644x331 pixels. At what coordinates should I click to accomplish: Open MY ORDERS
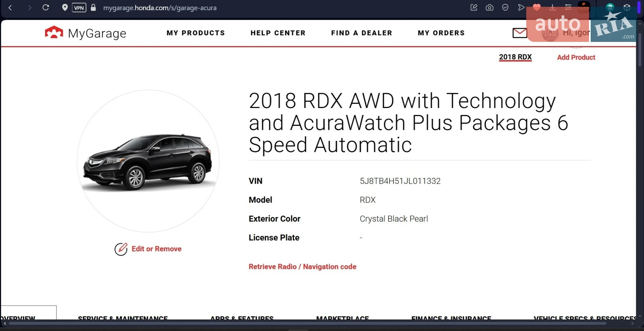[x=441, y=33]
